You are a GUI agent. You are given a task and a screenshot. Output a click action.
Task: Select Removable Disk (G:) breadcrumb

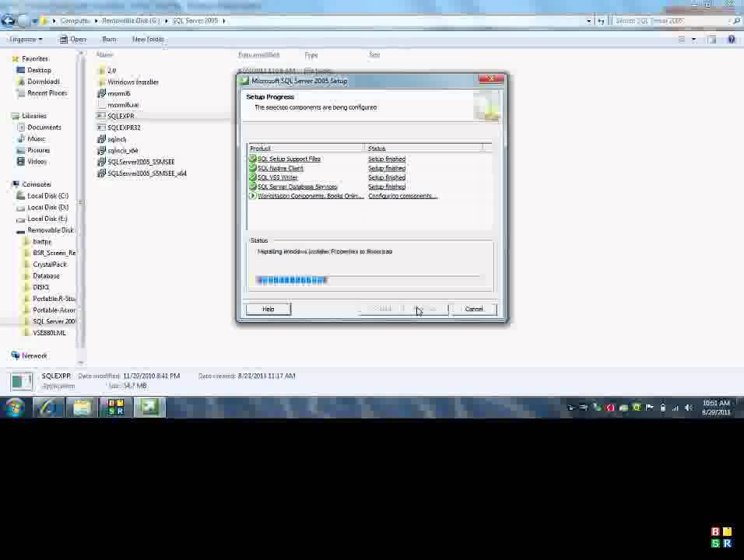131,21
